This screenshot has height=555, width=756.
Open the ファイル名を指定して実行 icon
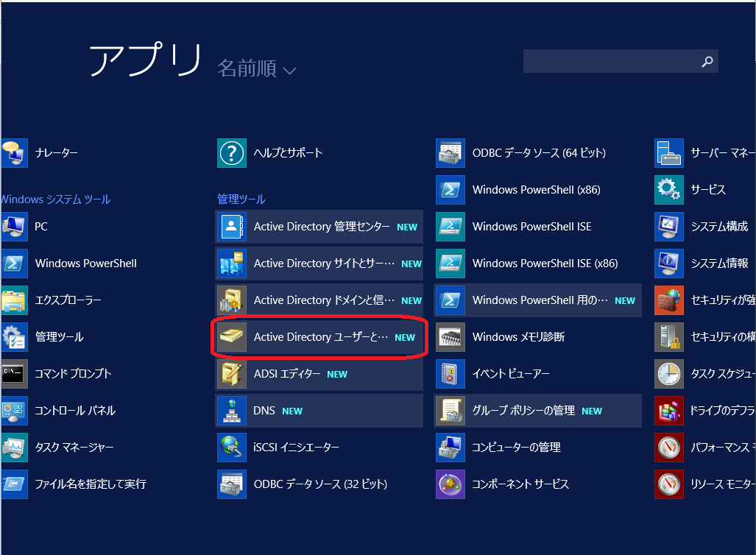click(x=14, y=484)
